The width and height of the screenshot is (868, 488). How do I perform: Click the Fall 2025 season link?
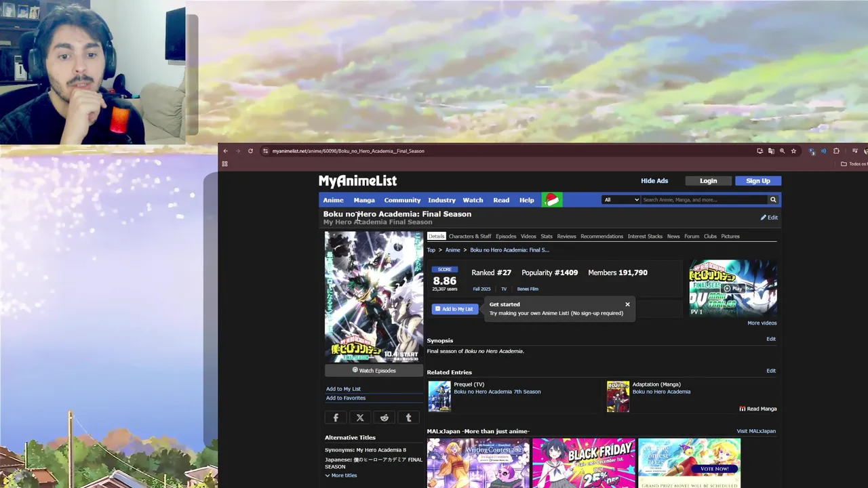pos(481,289)
